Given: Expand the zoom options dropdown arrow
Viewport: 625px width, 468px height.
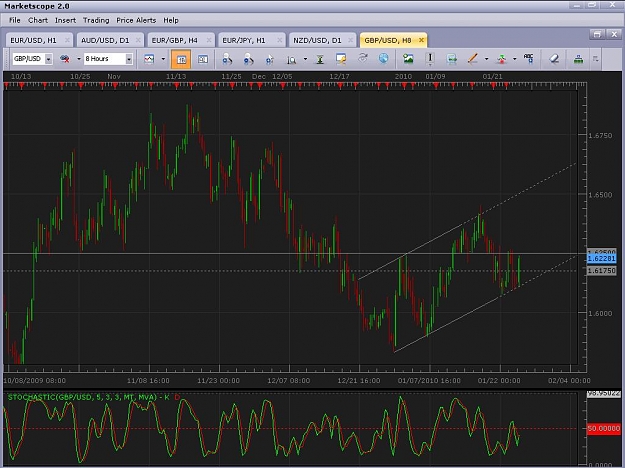Looking at the screenshot, I should 305,59.
